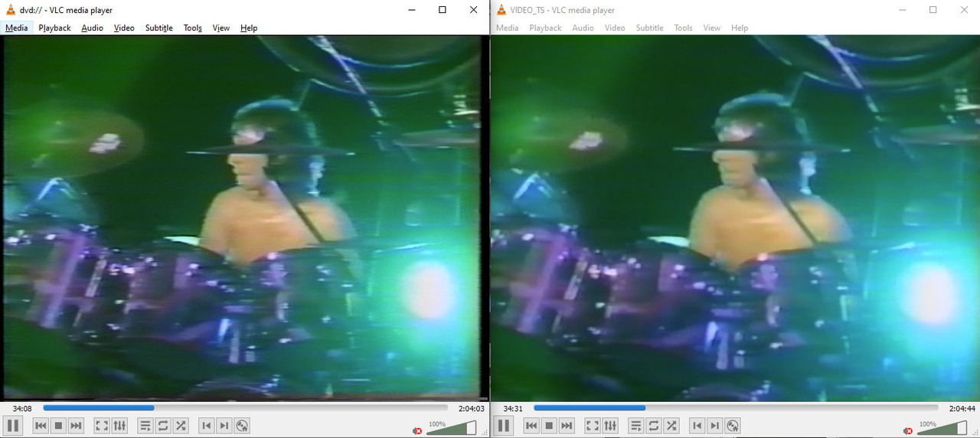Click total time 2:04:44 in VIDEO_TS window
The width and height of the screenshot is (980, 438).
click(x=963, y=409)
